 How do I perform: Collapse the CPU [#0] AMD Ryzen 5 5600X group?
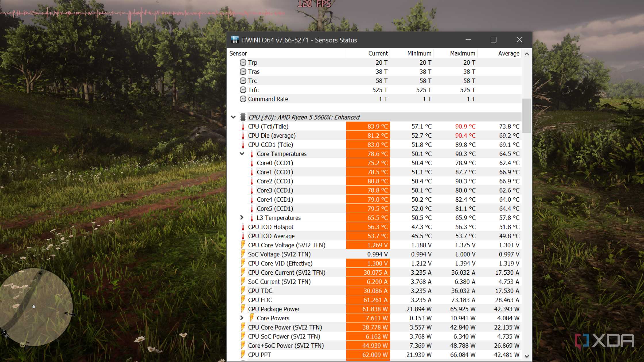233,117
